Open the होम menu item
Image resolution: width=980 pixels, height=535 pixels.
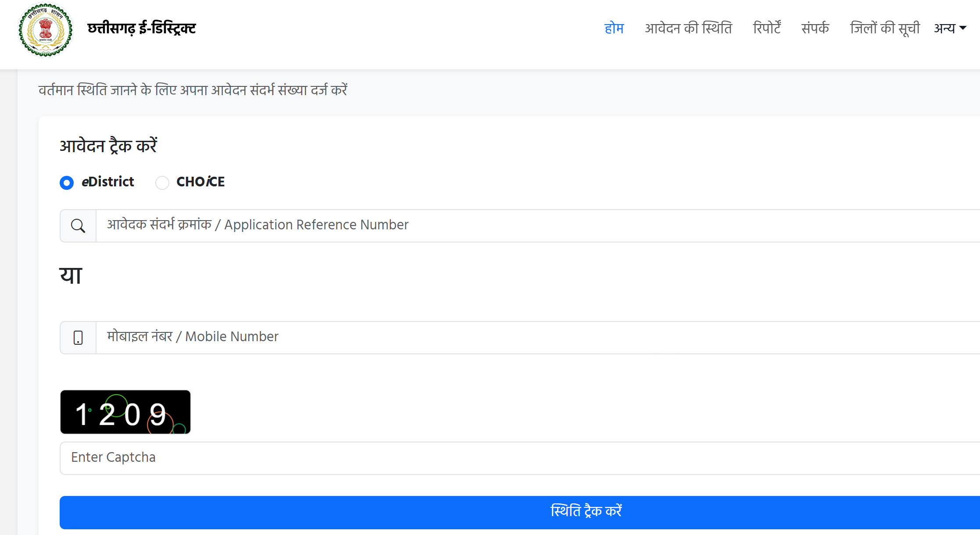point(614,28)
